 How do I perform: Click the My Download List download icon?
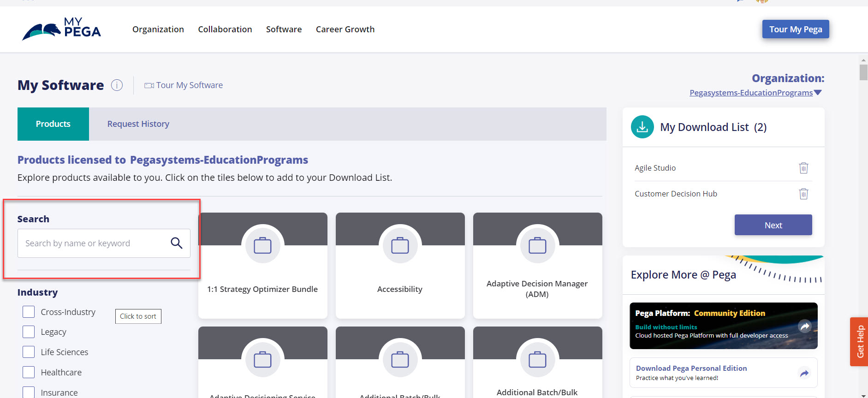(x=642, y=127)
